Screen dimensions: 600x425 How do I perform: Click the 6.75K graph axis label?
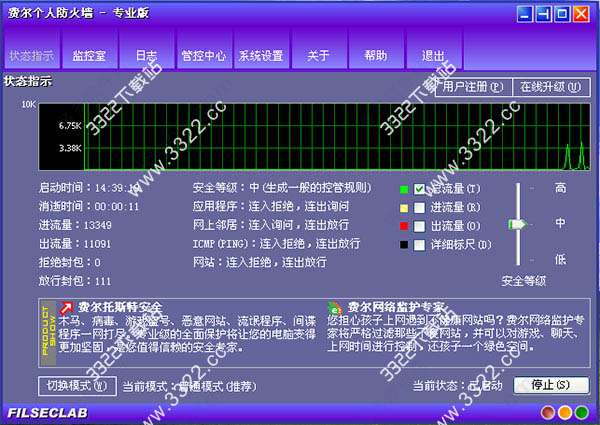[70, 126]
